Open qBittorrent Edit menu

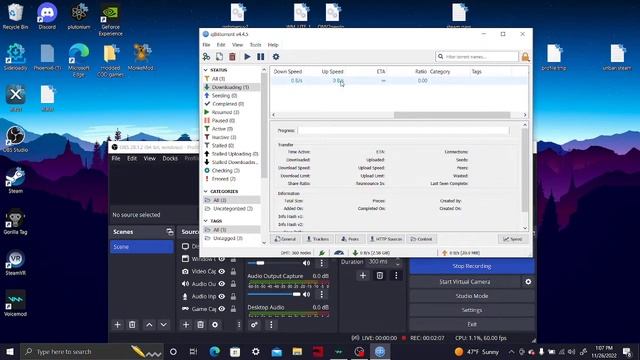[221, 44]
